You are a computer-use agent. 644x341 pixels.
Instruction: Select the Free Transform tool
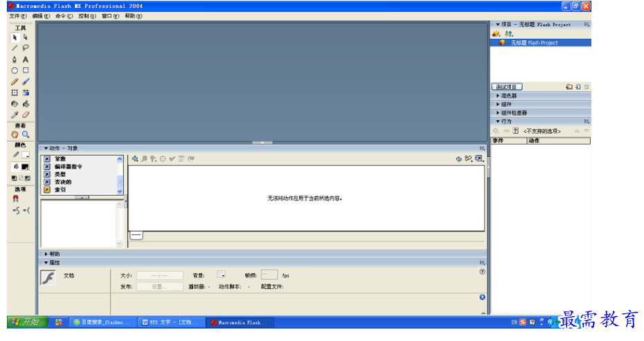coord(15,93)
